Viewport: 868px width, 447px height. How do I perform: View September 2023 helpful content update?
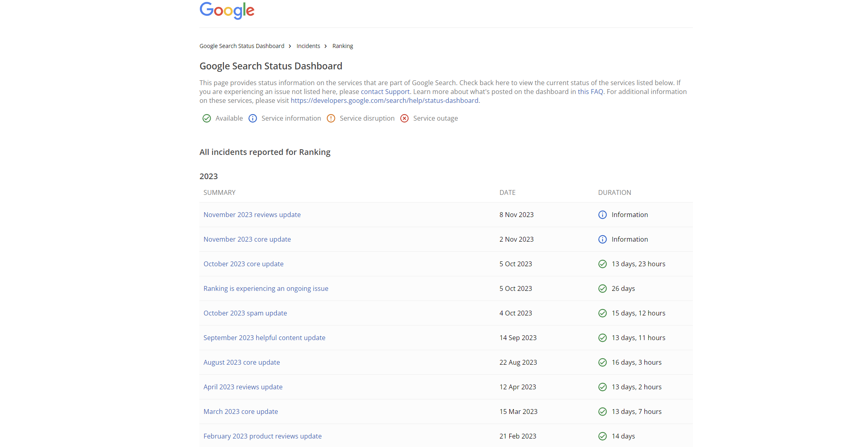click(x=264, y=338)
